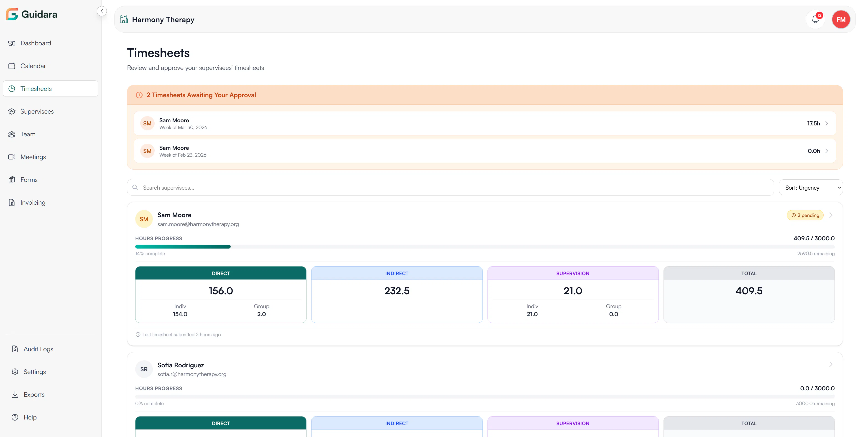Expand the 17.5h timesheet row chevron
Image resolution: width=868 pixels, height=437 pixels.
(x=827, y=124)
